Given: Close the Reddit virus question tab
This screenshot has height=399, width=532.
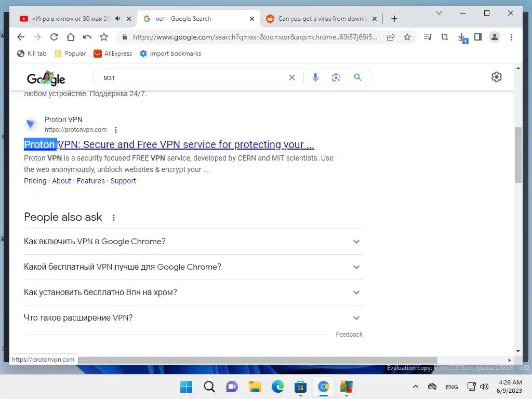Looking at the screenshot, I should coord(375,19).
